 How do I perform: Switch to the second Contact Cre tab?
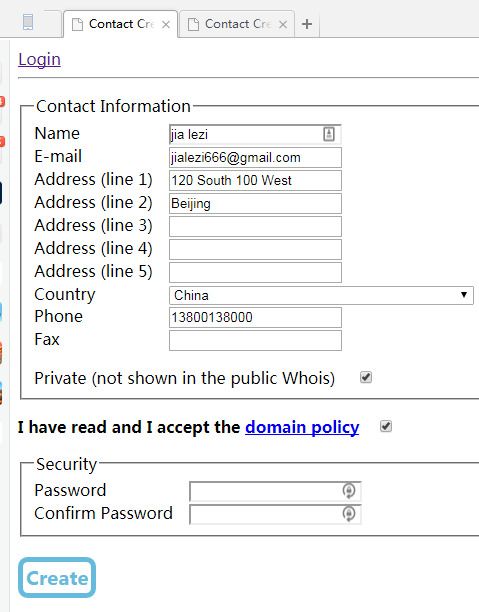point(237,24)
